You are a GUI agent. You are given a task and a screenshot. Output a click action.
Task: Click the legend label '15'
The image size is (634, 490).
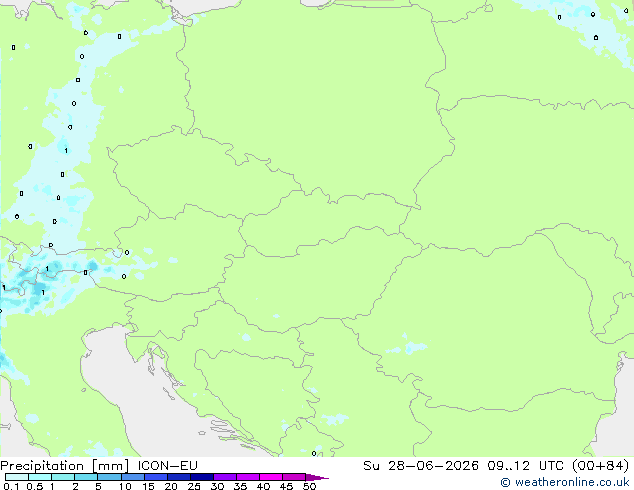tap(148, 486)
